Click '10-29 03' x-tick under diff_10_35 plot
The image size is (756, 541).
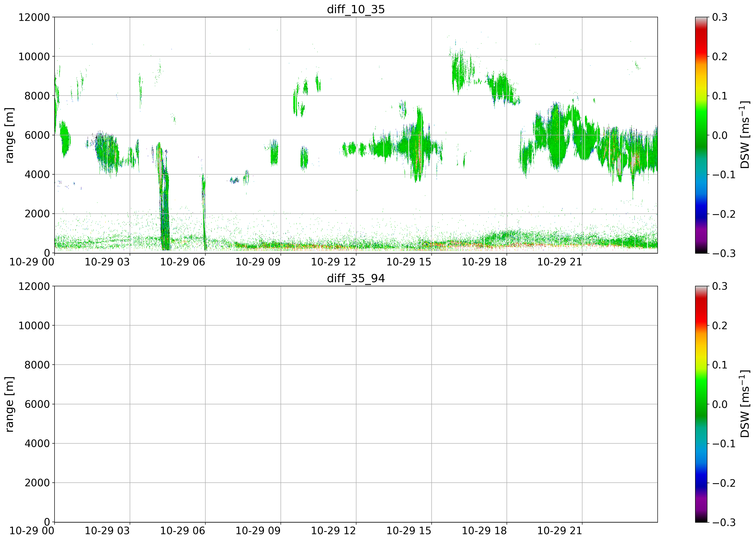(107, 262)
